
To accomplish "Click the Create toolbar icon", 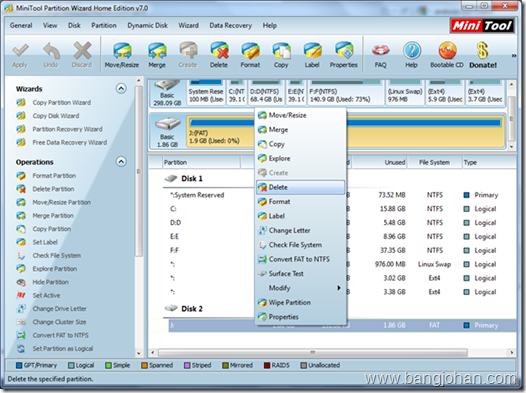I will 188,55.
